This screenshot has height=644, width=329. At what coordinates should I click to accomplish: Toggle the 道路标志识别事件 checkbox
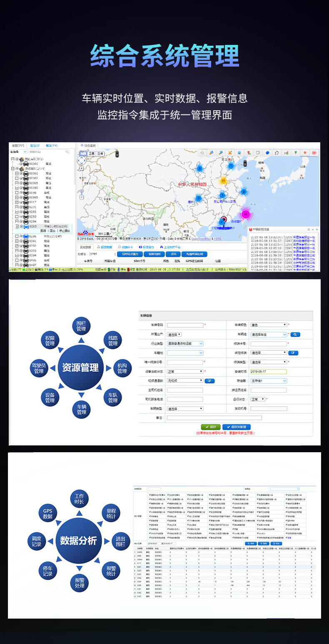(x=150, y=495)
